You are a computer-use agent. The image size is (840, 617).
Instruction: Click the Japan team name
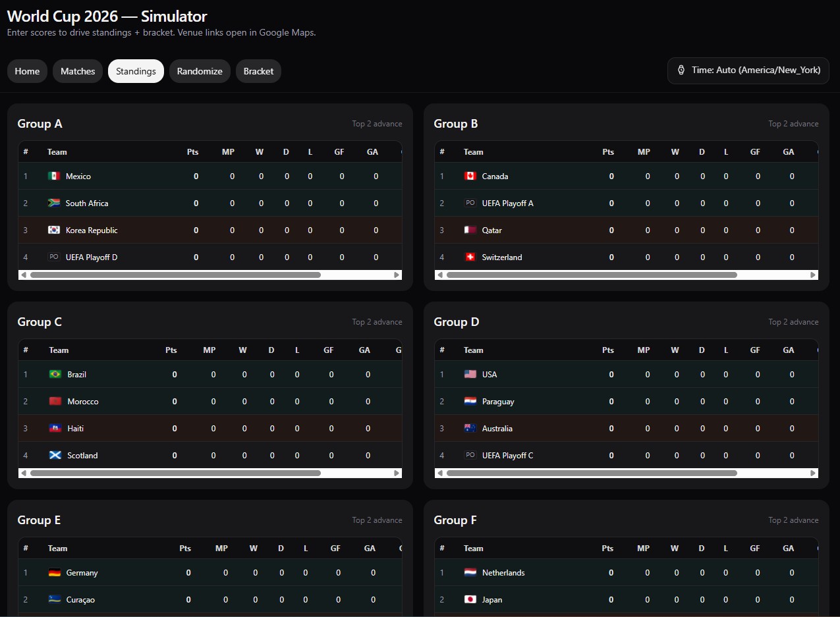click(492, 599)
